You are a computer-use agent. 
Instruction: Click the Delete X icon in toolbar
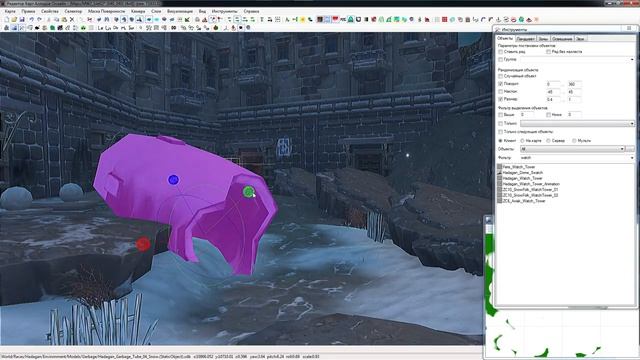pyautogui.click(x=72, y=19)
